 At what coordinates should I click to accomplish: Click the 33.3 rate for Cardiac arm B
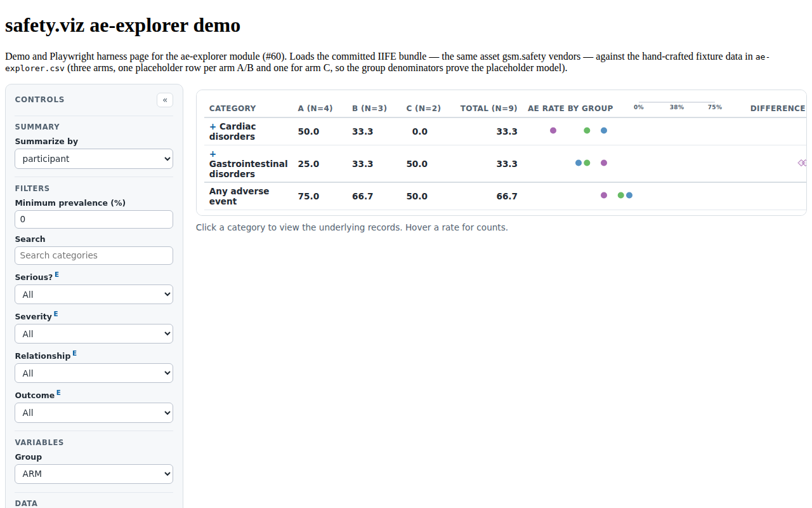(x=363, y=131)
